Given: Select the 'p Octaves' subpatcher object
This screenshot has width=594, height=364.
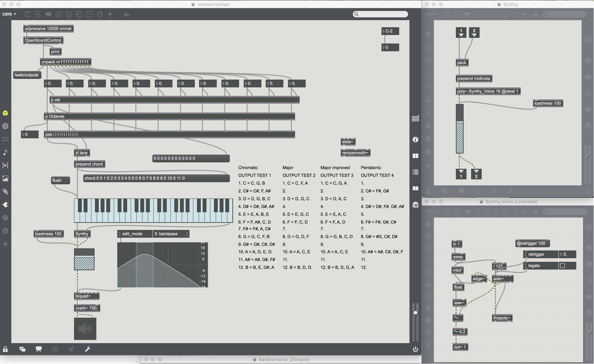Looking at the screenshot, I should [169, 116].
